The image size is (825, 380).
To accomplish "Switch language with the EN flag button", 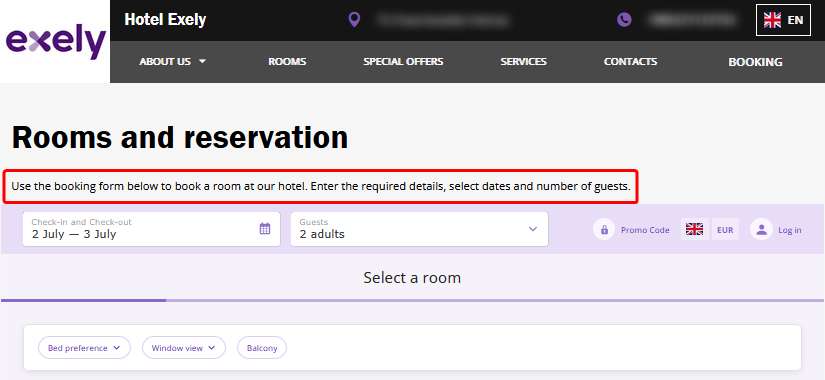I will pyautogui.click(x=783, y=20).
